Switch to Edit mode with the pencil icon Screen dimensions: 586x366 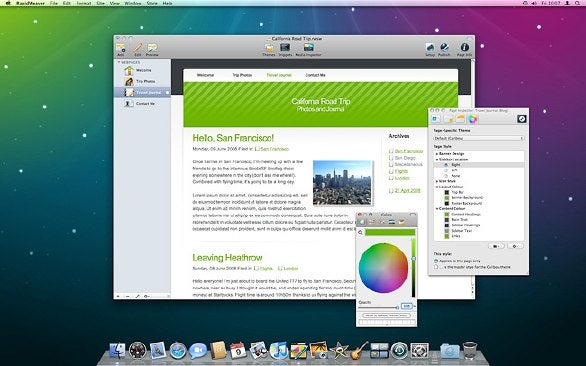point(138,49)
